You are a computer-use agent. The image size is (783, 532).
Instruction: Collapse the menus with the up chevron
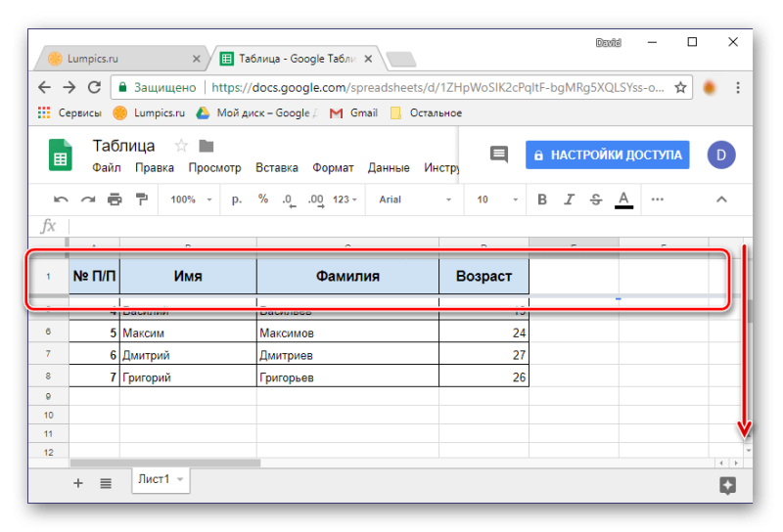tap(721, 199)
